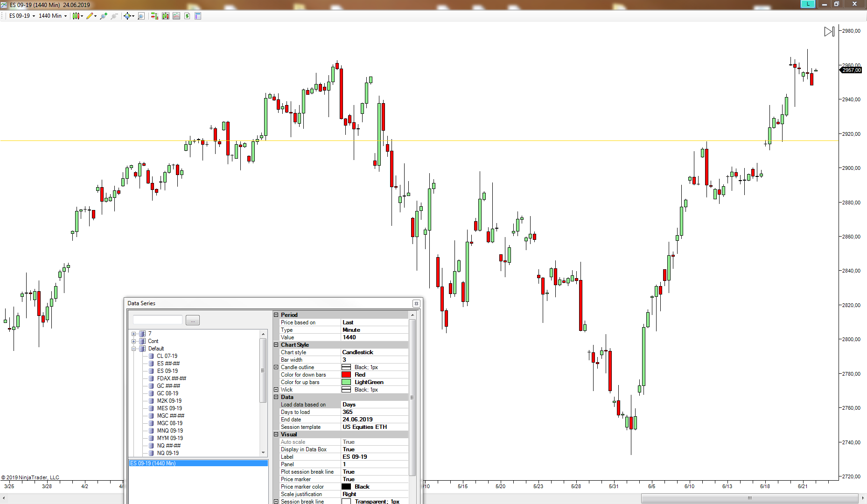
Task: Select MES 09-19 in the instrument tree
Action: coord(169,408)
